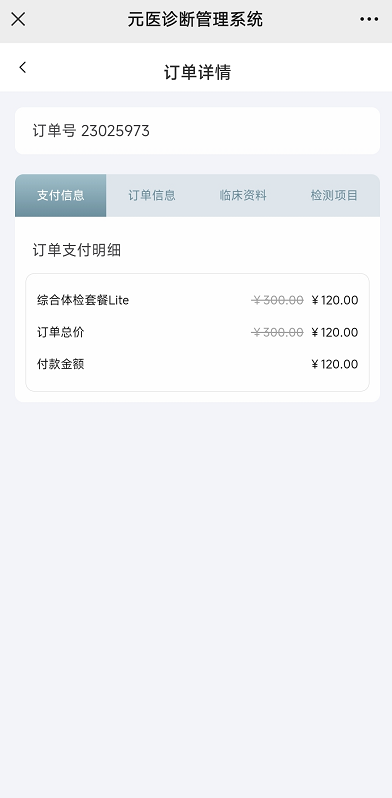The image size is (392, 798).
Task: Click the 付款金额 label
Action: coord(61,364)
